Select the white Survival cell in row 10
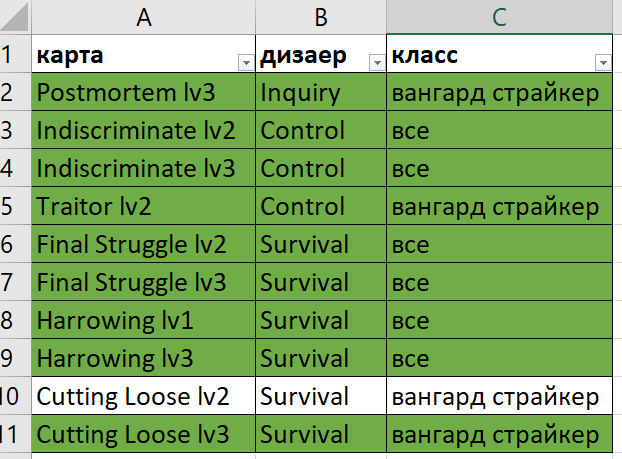The height and width of the screenshot is (459, 622). (x=321, y=396)
